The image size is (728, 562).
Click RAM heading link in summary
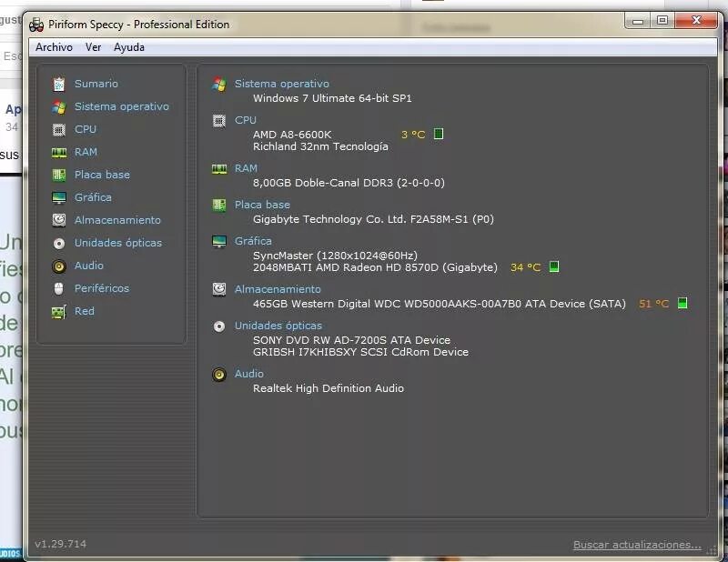(246, 168)
